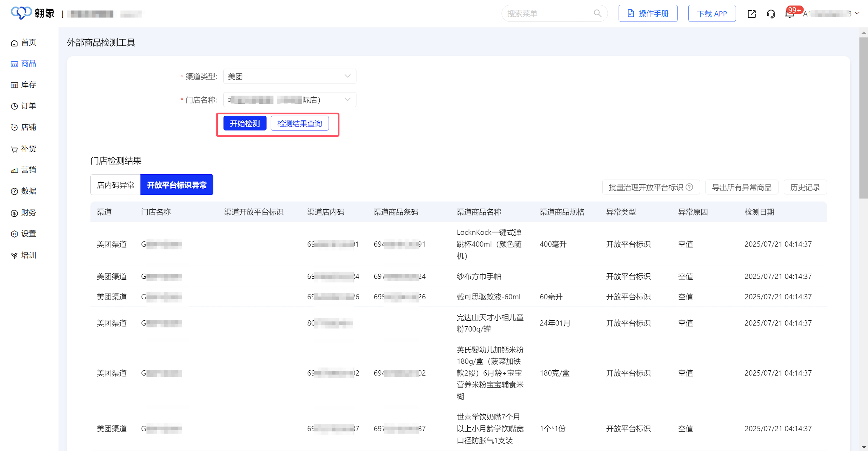The height and width of the screenshot is (451, 868).
Task: Open account menu chevron at top right
Action: 857,14
